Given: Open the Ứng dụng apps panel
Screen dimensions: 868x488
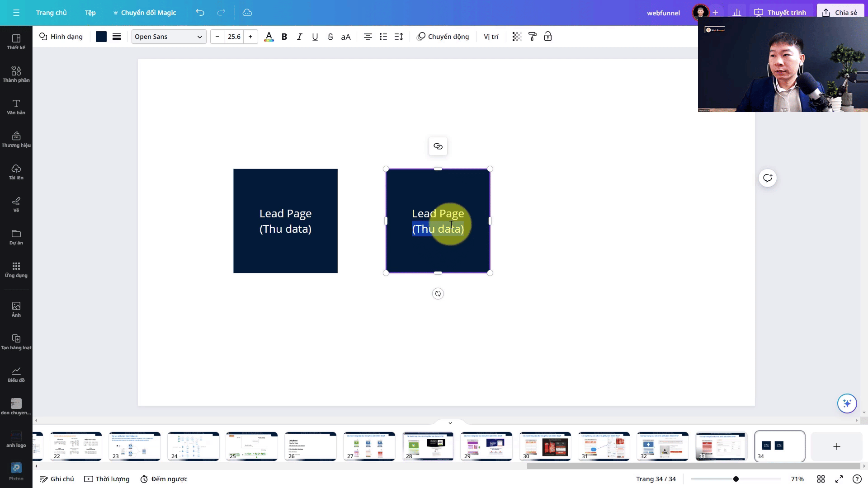Looking at the screenshot, I should (16, 269).
